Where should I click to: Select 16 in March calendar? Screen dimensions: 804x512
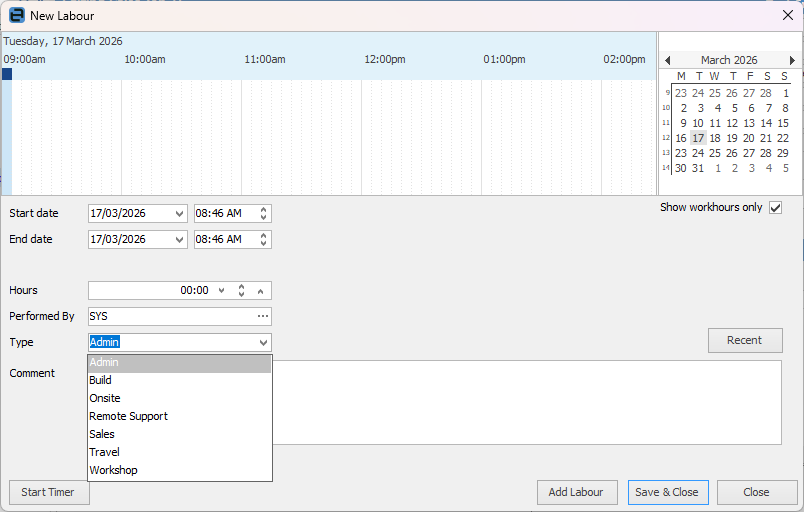coord(680,138)
